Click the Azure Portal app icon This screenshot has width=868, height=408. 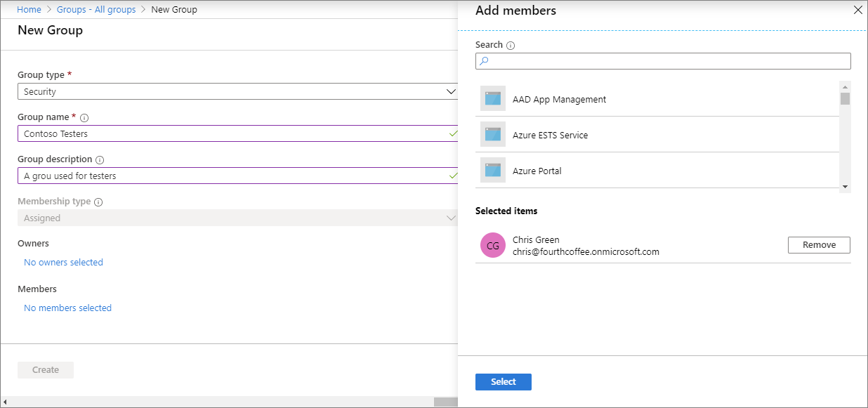point(492,170)
